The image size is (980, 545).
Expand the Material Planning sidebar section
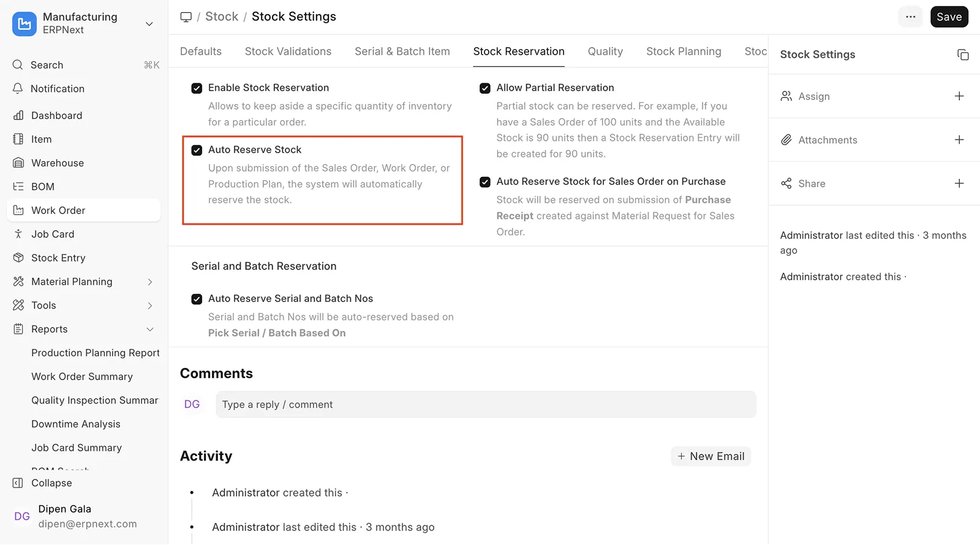[x=150, y=282]
